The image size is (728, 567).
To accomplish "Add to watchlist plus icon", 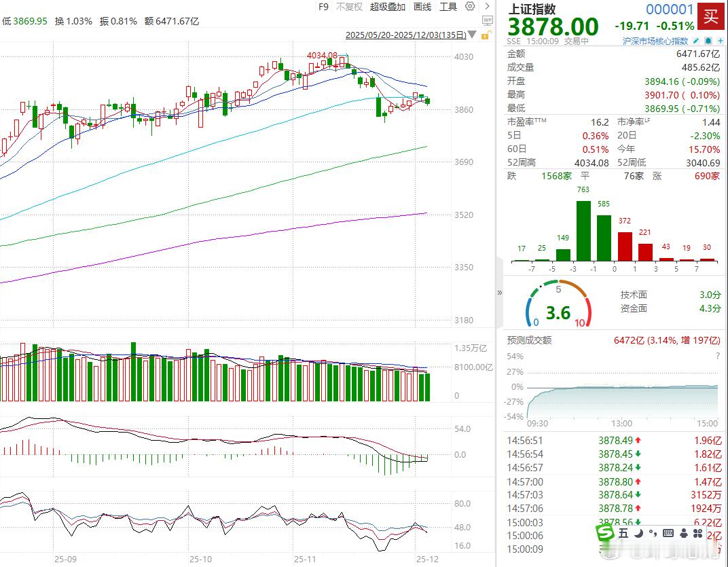I will pyautogui.click(x=720, y=41).
